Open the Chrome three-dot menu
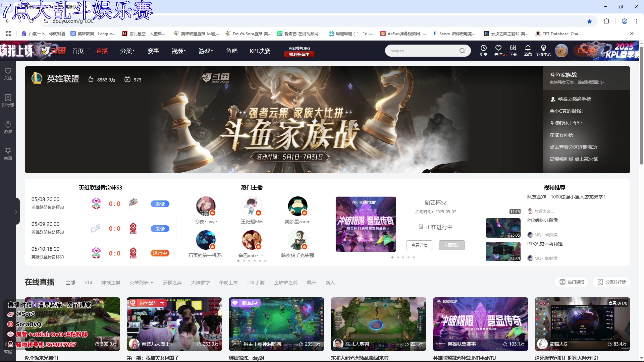Screen dimensions: 644x362 [x=637, y=21]
